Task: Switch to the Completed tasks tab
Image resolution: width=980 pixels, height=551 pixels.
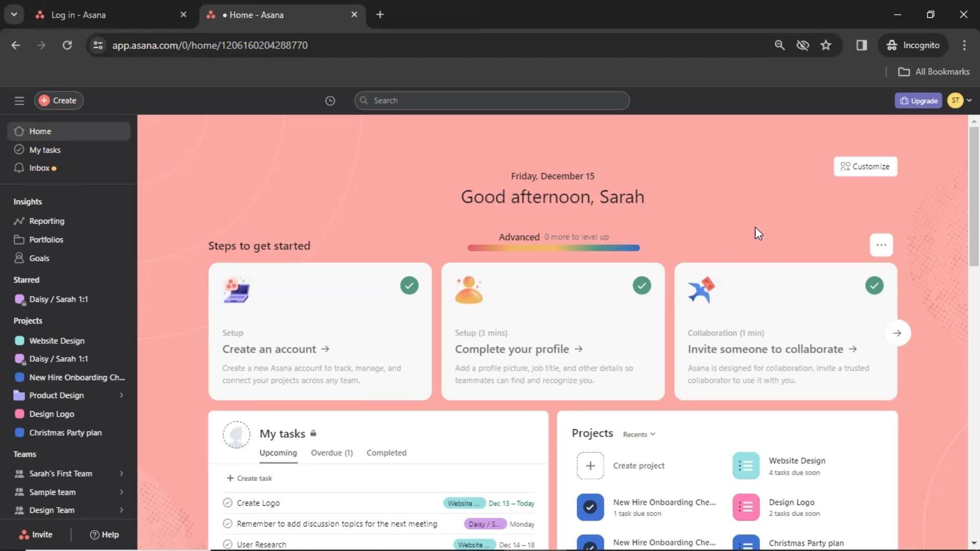Action: point(386,453)
